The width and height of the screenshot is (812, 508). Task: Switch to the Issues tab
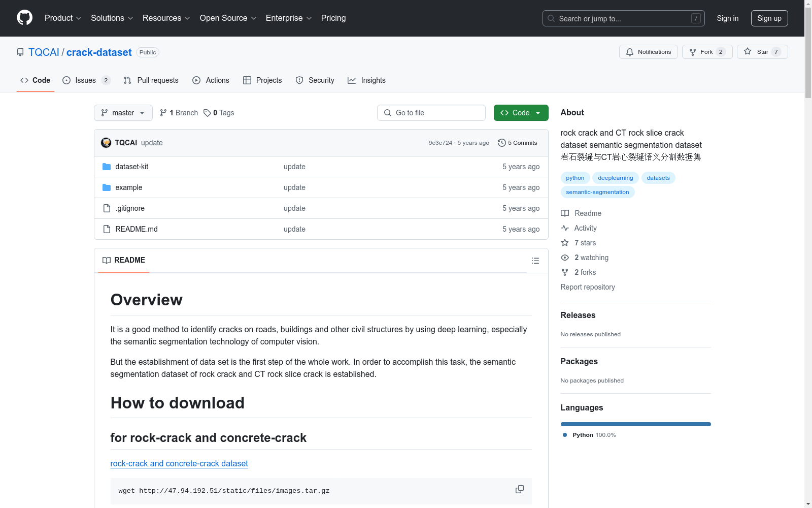[x=85, y=80]
